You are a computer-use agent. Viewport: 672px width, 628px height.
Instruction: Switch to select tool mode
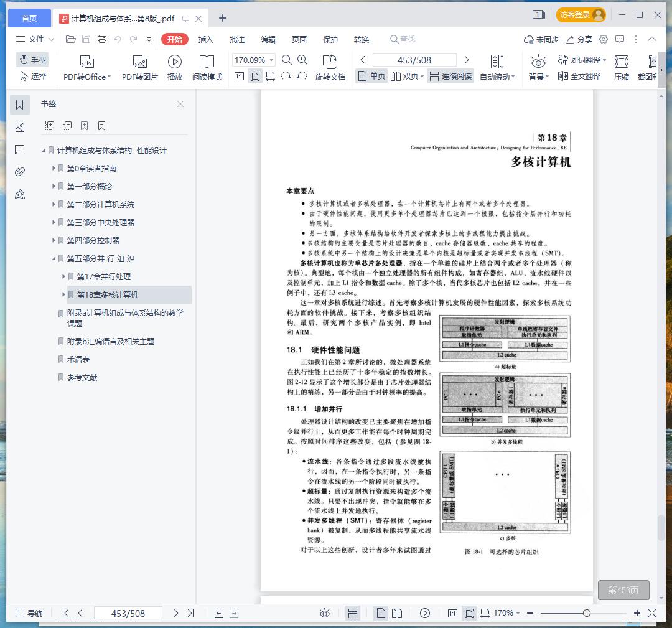pyautogui.click(x=33, y=77)
